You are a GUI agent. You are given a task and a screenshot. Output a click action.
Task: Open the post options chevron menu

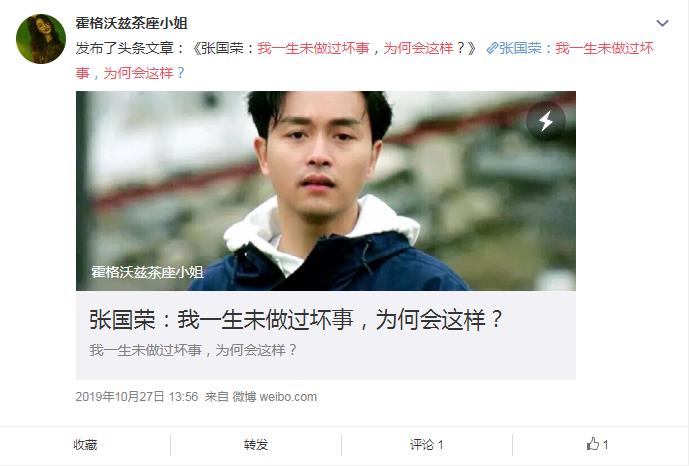pos(662,23)
